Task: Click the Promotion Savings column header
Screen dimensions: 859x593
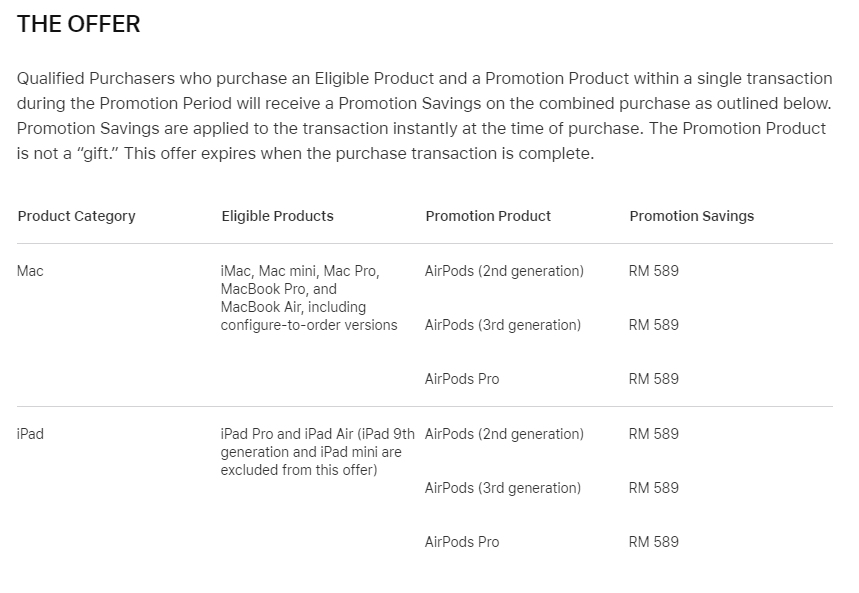Action: 691,216
